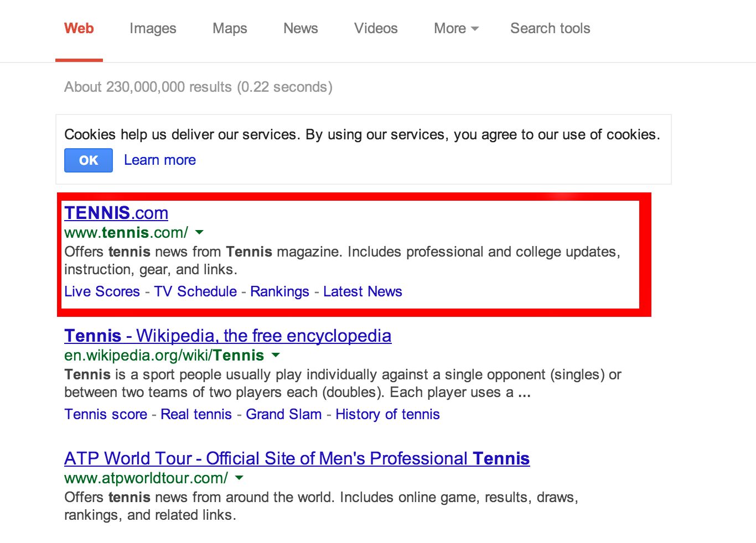756x543 pixels.
Task: Click the www.atpworldtour.com/ URL text
Action: click(146, 478)
